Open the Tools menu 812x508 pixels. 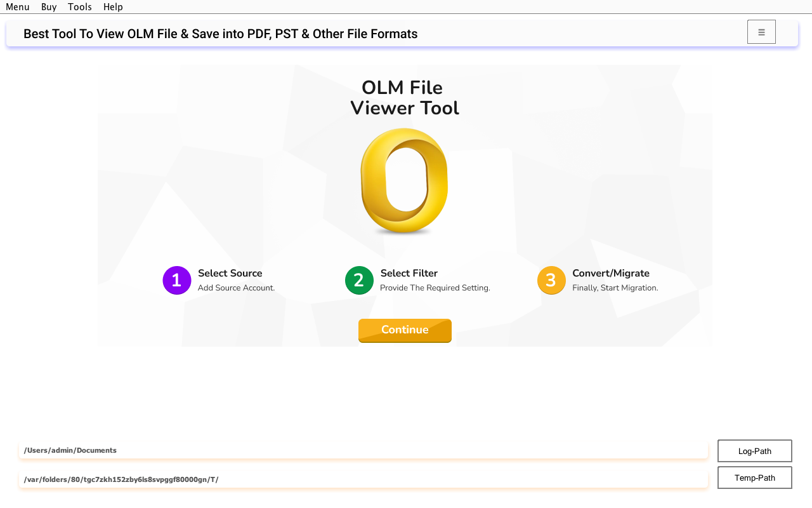tap(80, 7)
